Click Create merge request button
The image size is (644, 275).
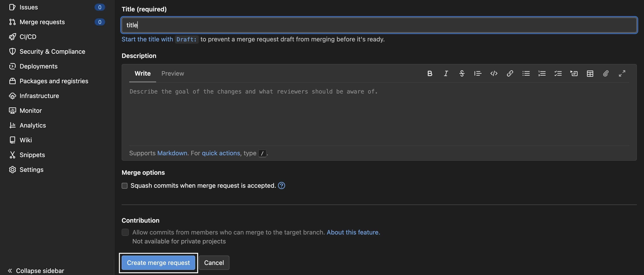point(158,263)
